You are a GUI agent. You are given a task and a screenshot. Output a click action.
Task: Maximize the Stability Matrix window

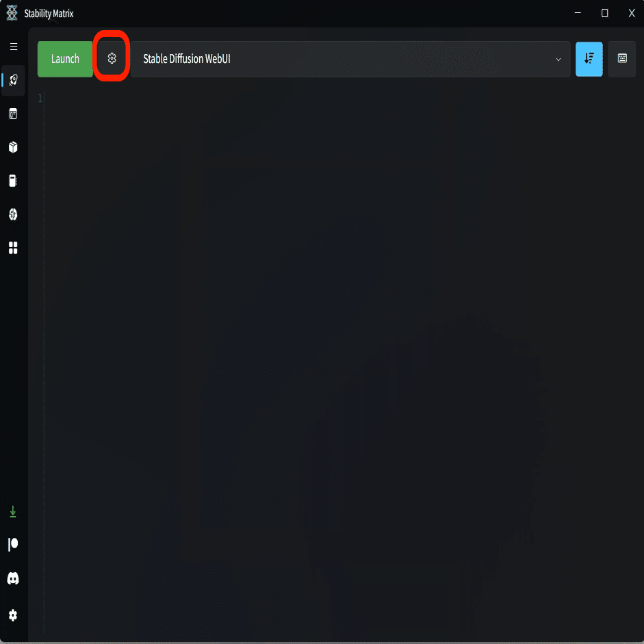pos(604,13)
